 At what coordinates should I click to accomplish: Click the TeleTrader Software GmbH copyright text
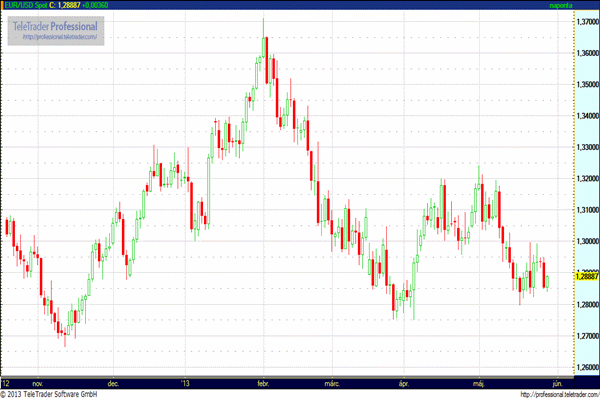tap(55, 394)
